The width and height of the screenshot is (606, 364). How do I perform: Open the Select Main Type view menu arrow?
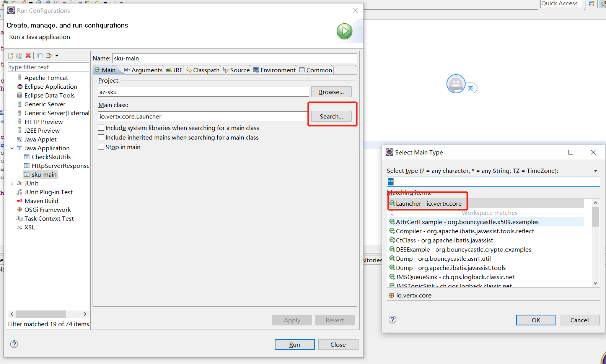pos(596,171)
